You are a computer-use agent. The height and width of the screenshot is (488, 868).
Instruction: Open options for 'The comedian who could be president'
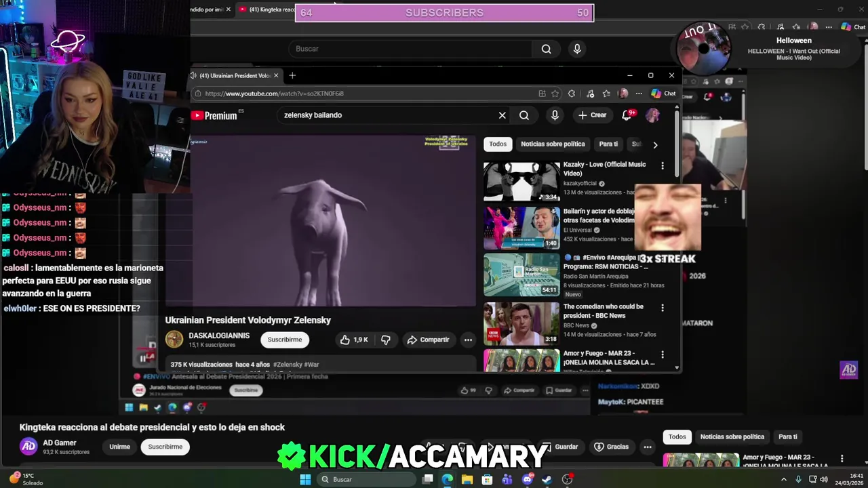(663, 308)
